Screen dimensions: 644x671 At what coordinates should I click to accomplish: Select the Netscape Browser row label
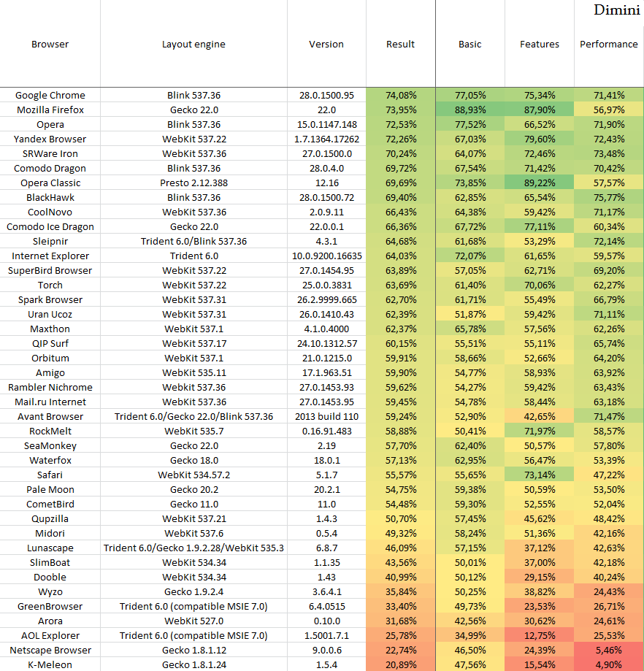point(50,650)
